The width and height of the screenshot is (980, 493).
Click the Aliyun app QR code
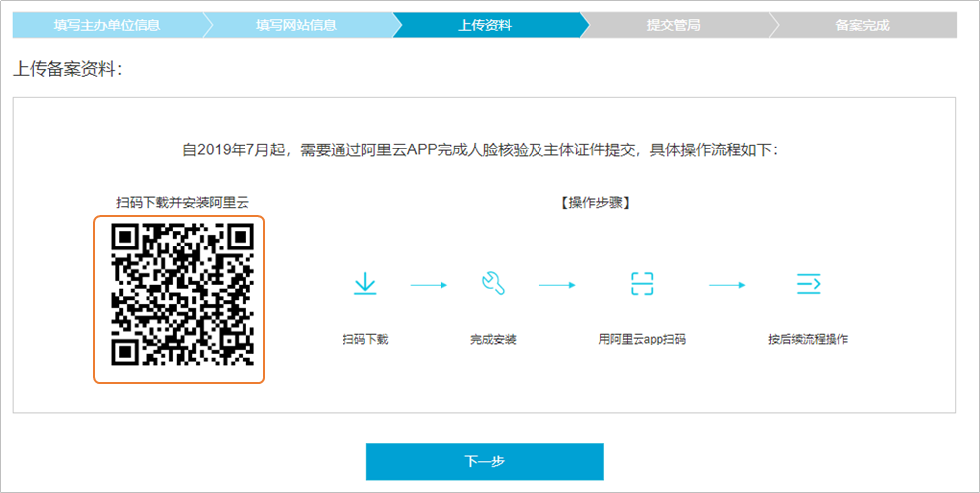pyautogui.click(x=179, y=299)
